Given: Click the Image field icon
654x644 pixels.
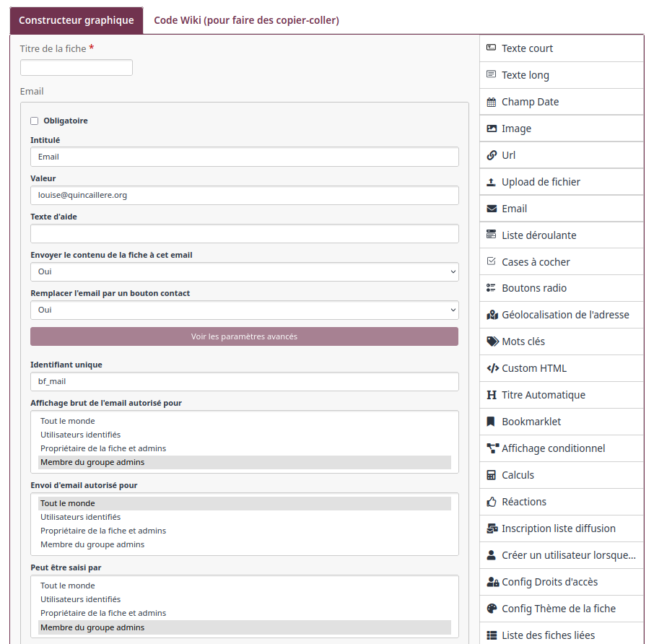Looking at the screenshot, I should (x=492, y=129).
